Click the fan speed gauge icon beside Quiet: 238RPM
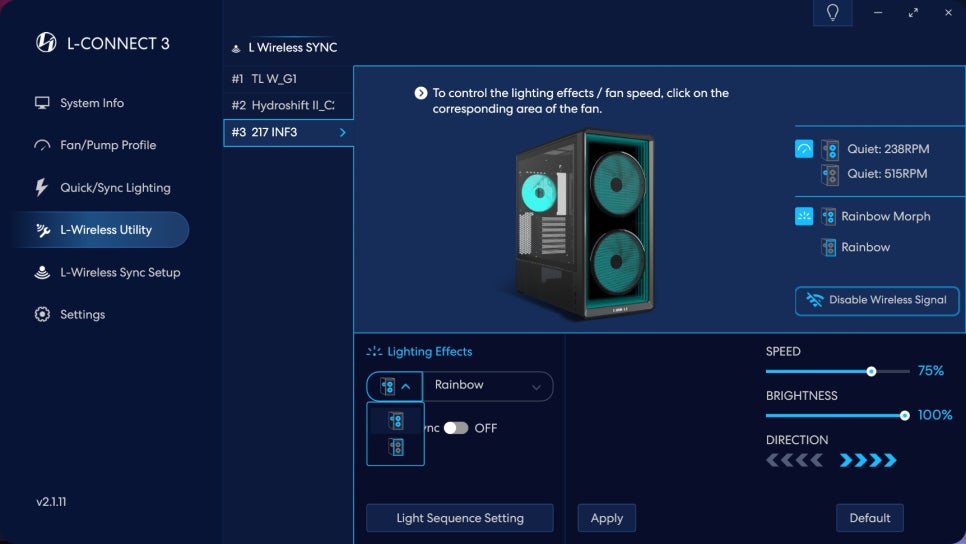 coord(804,149)
